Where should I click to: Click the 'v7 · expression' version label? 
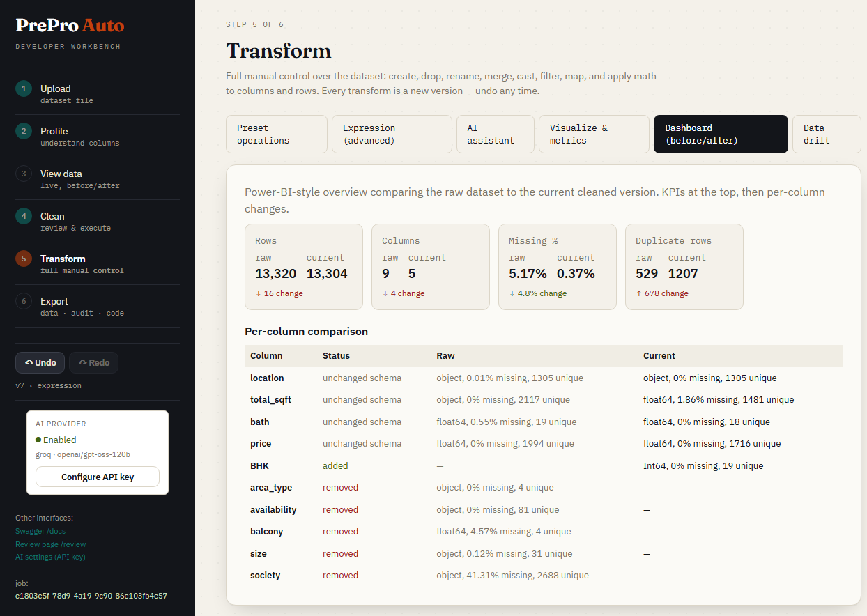48,385
